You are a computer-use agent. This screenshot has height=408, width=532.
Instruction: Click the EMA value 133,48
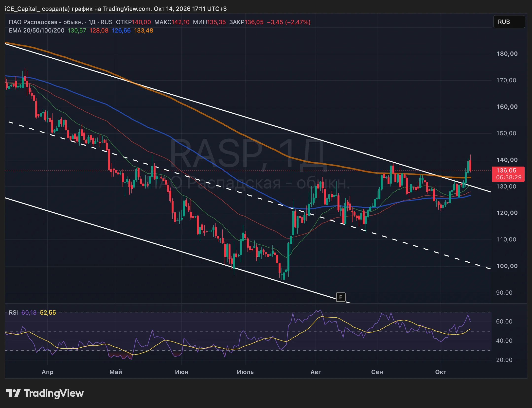point(144,31)
